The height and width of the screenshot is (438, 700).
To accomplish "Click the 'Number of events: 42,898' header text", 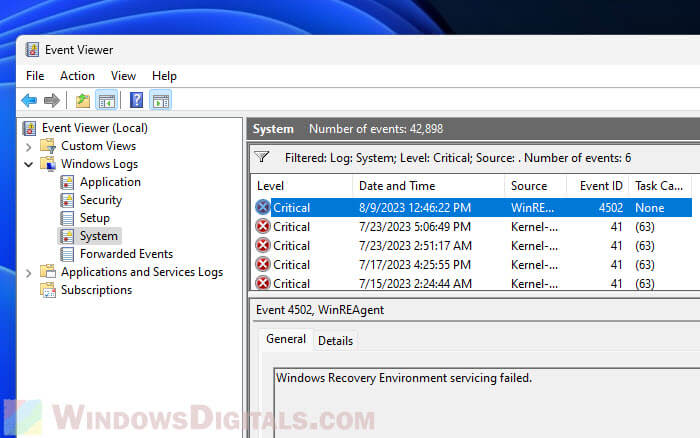I will 376,129.
